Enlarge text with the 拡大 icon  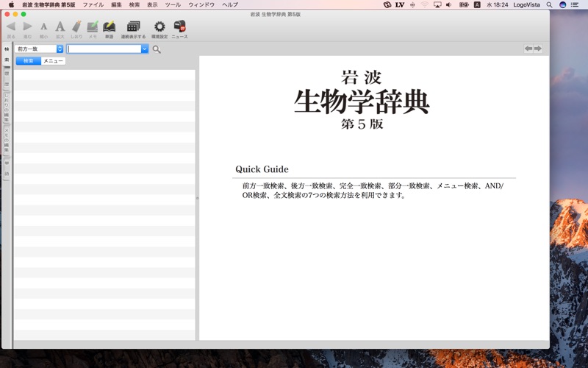pos(60,27)
